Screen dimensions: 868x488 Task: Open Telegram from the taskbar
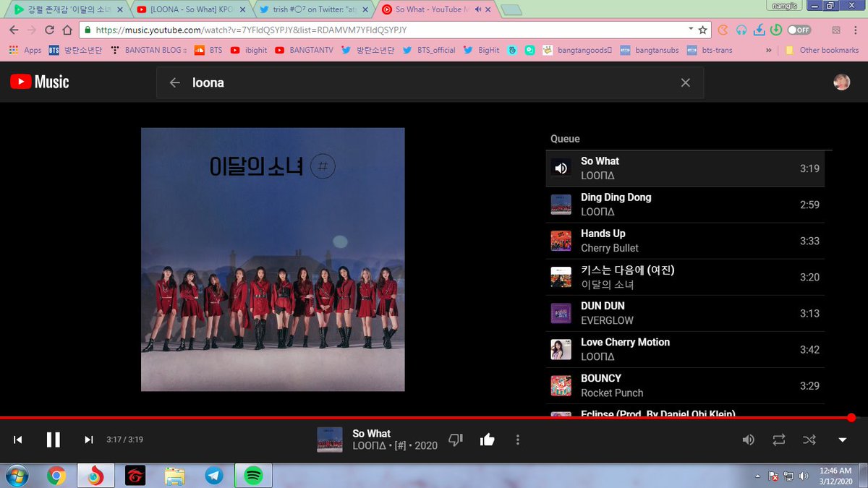point(213,476)
